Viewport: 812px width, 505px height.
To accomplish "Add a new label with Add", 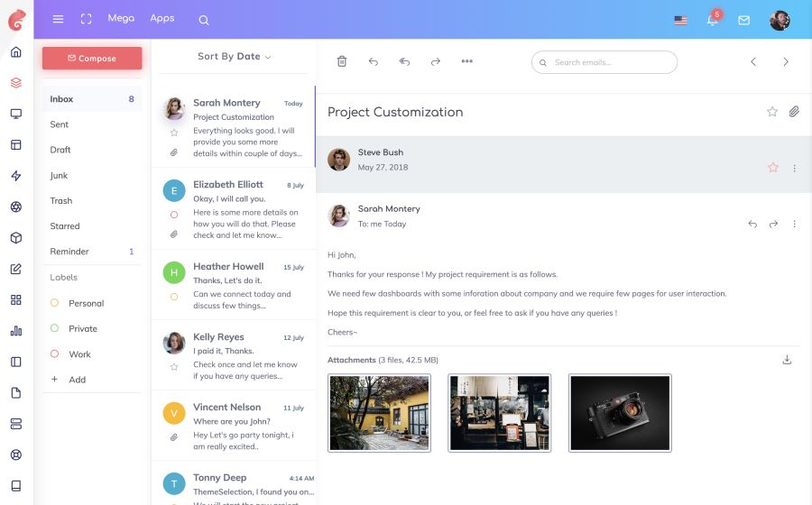I will (78, 380).
